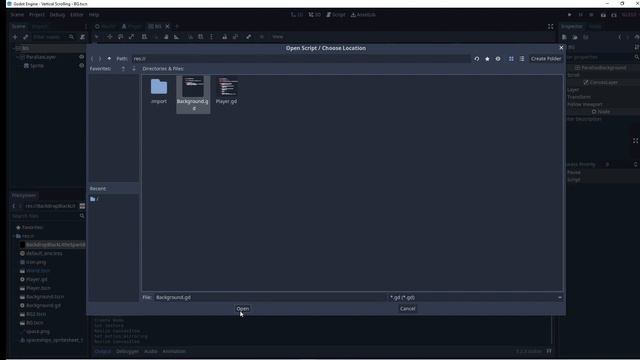The width and height of the screenshot is (640, 360).
Task: Select space.png in FileSystem
Action: tap(38, 331)
